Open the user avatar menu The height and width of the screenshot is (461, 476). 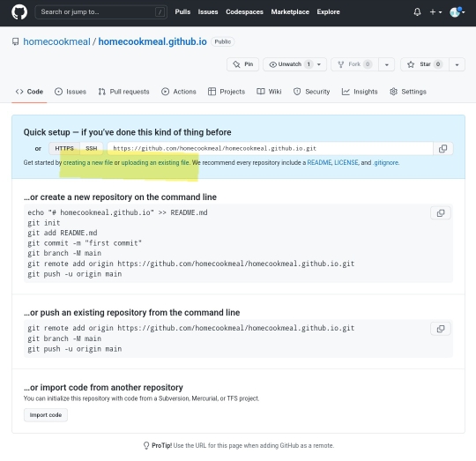[x=457, y=12]
